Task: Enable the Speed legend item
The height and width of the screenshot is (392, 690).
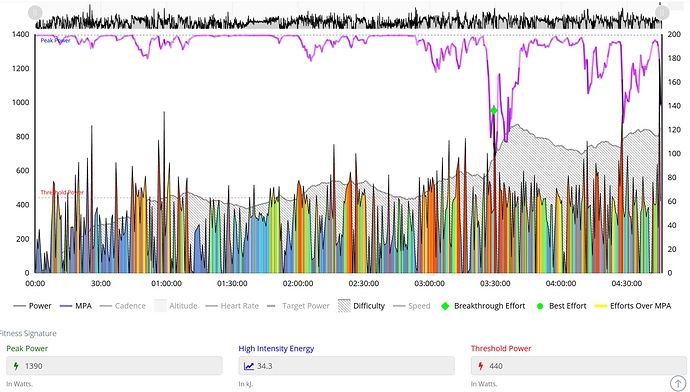Action: 411,306
